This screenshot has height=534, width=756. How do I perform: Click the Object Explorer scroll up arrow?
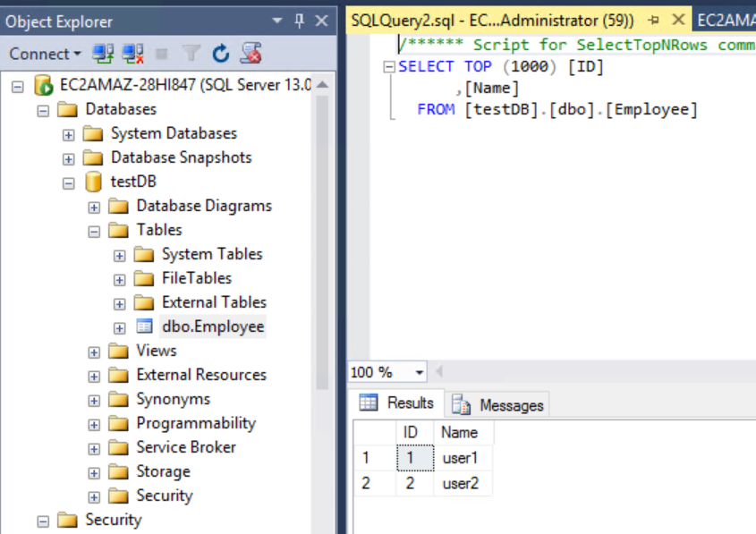[x=323, y=85]
